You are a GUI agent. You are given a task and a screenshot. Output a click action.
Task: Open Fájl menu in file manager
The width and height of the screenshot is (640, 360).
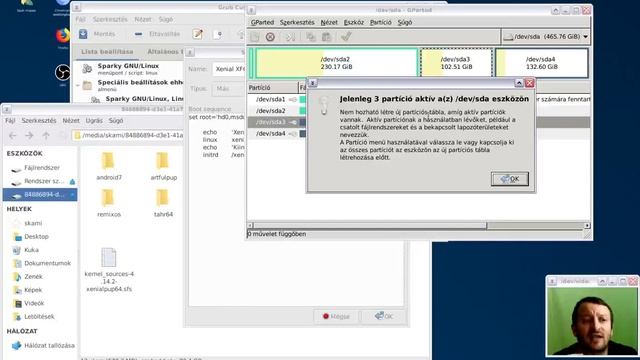(x=10, y=121)
